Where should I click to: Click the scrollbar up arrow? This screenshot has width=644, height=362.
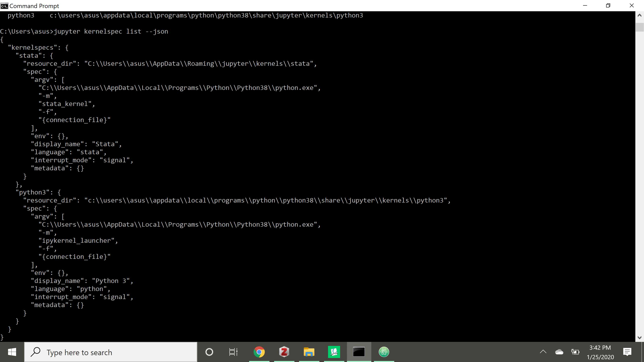point(640,15)
